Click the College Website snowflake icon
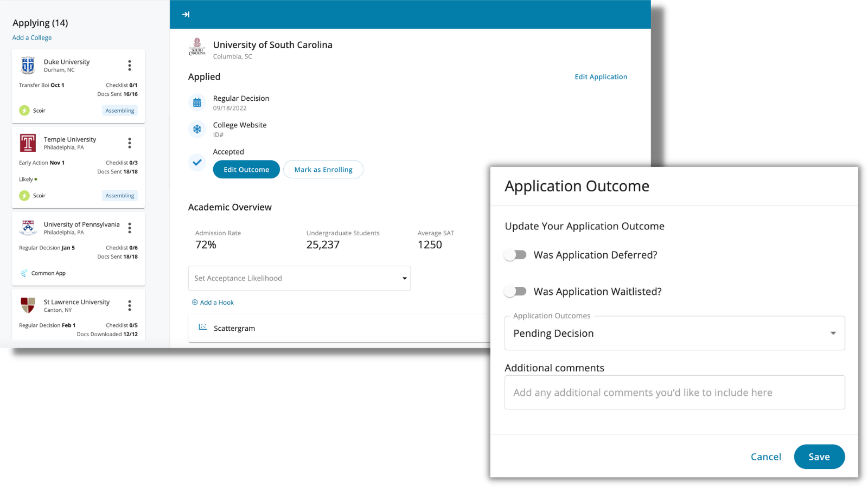Image resolution: width=868 pixels, height=488 pixels. (197, 129)
